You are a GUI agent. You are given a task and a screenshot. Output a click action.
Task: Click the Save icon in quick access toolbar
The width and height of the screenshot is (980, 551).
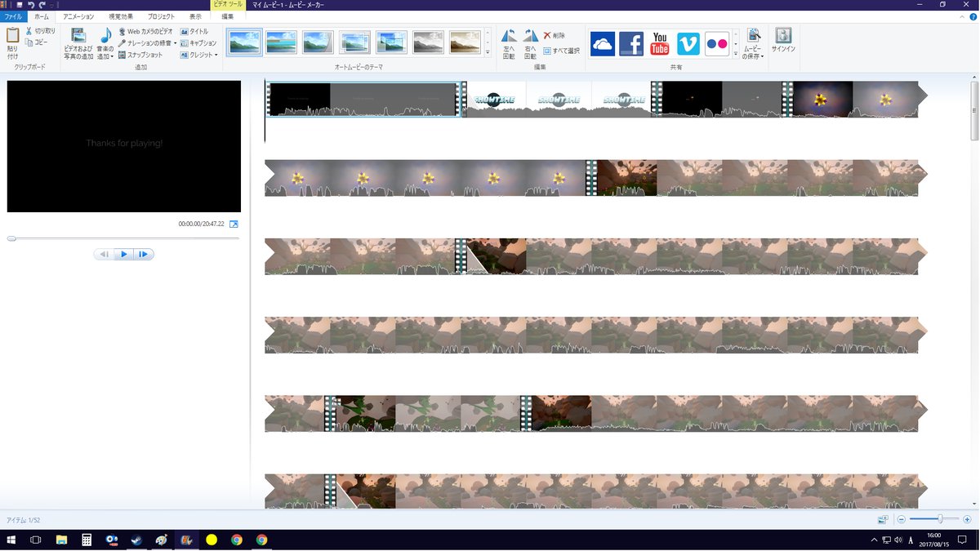pyautogui.click(x=19, y=5)
